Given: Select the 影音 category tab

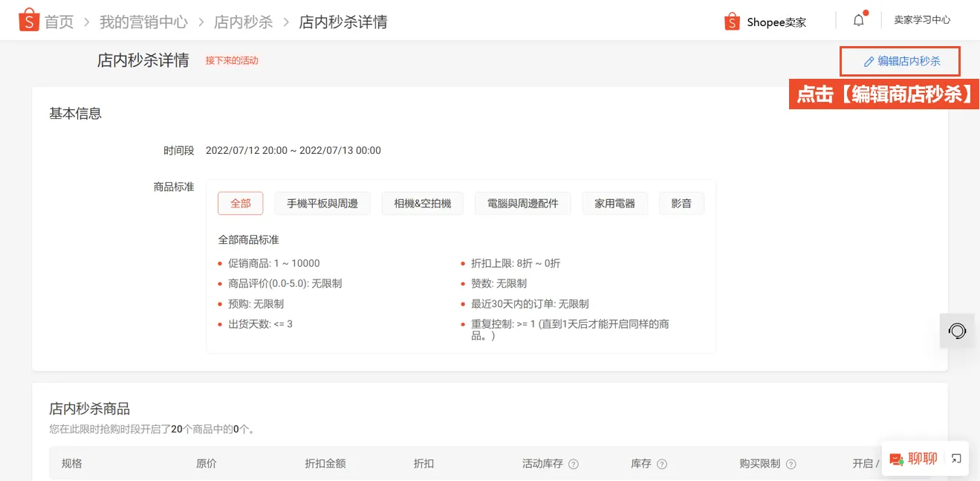Looking at the screenshot, I should [x=681, y=203].
